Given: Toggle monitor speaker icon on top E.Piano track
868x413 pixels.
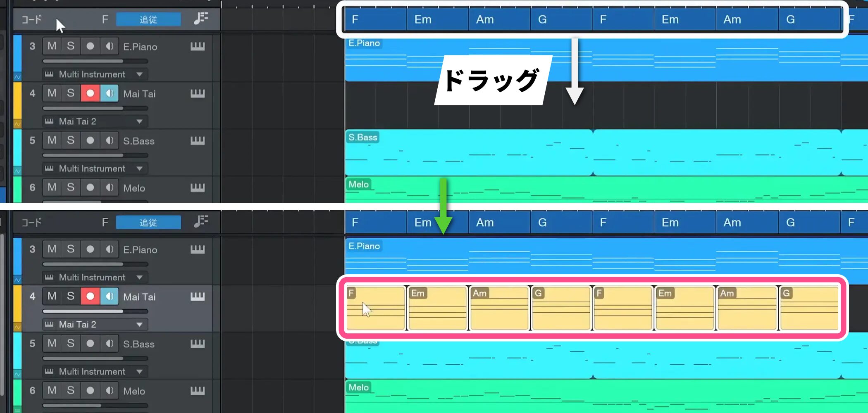Looking at the screenshot, I should pyautogui.click(x=110, y=46).
